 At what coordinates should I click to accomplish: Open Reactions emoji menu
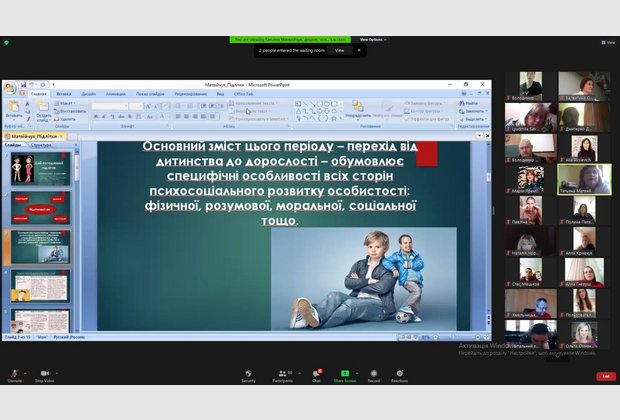399,373
